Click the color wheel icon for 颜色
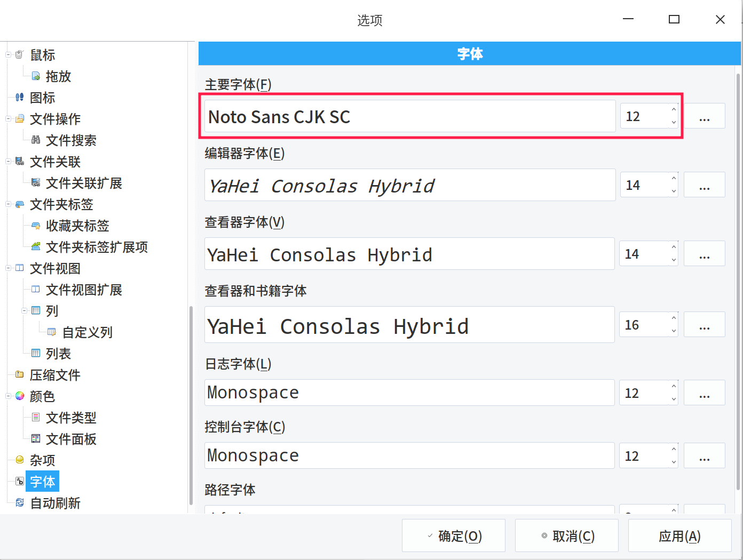This screenshot has width=743, height=560. pos(20,396)
